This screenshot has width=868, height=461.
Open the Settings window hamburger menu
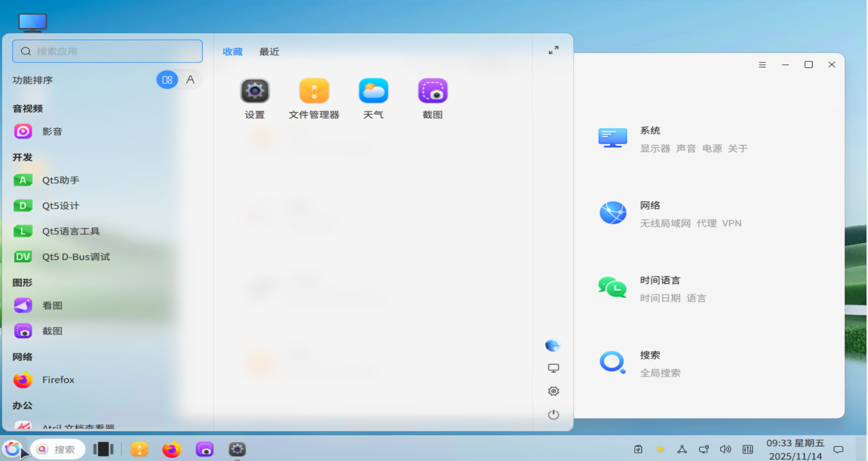762,65
